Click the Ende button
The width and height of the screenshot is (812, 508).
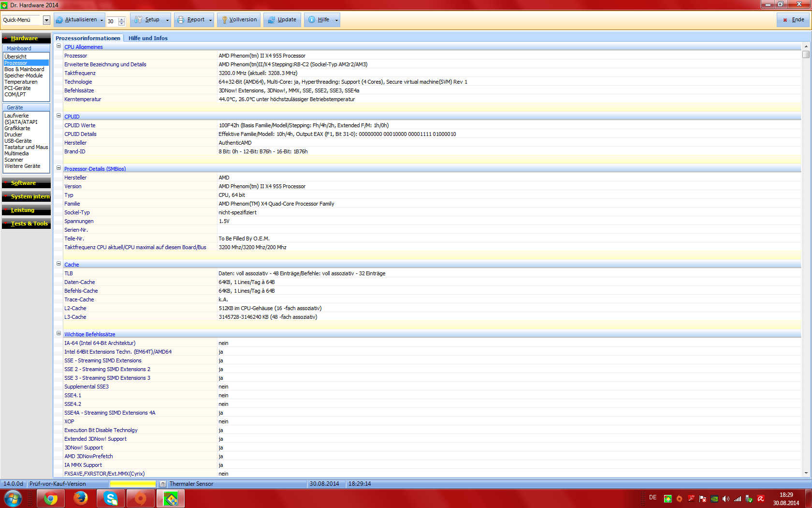coord(793,20)
